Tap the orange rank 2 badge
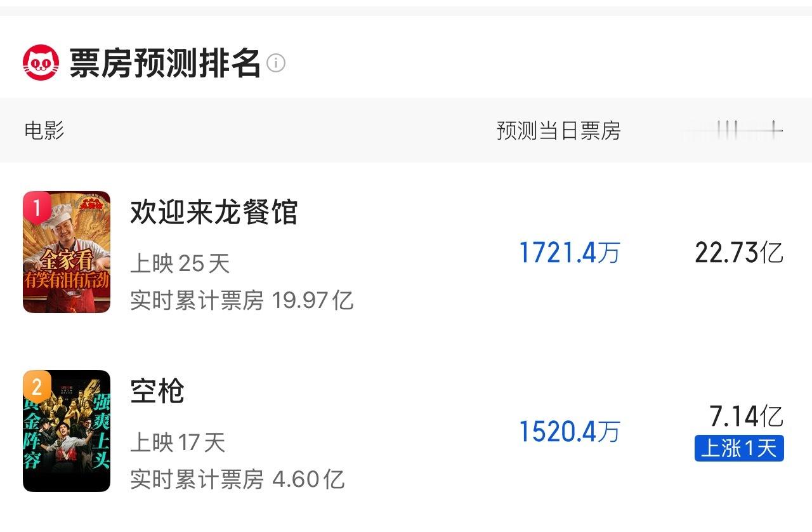Screen dimensions: 812x532 pos(37,386)
